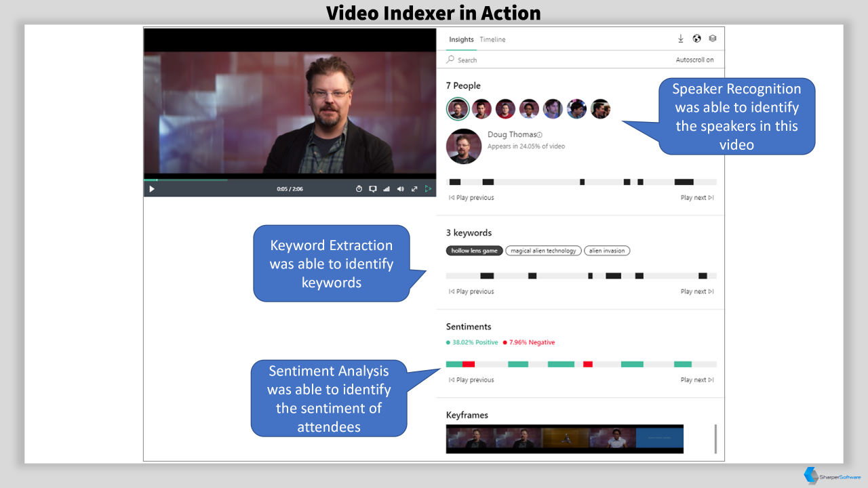Click the Keyframes heading
868x488 pixels.
(x=467, y=415)
